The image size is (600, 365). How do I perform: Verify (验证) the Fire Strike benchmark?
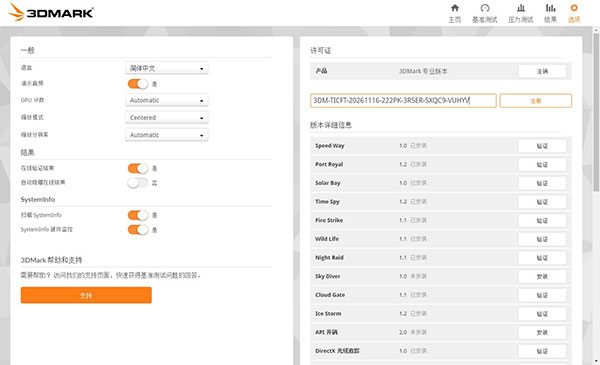coord(542,220)
